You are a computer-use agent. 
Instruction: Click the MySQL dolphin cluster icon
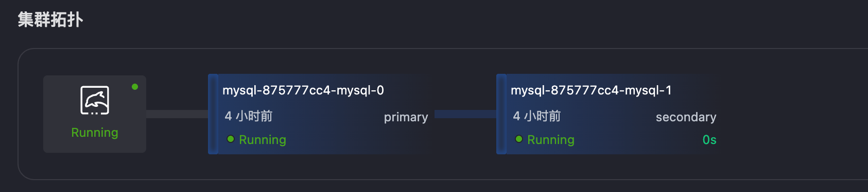pos(95,100)
